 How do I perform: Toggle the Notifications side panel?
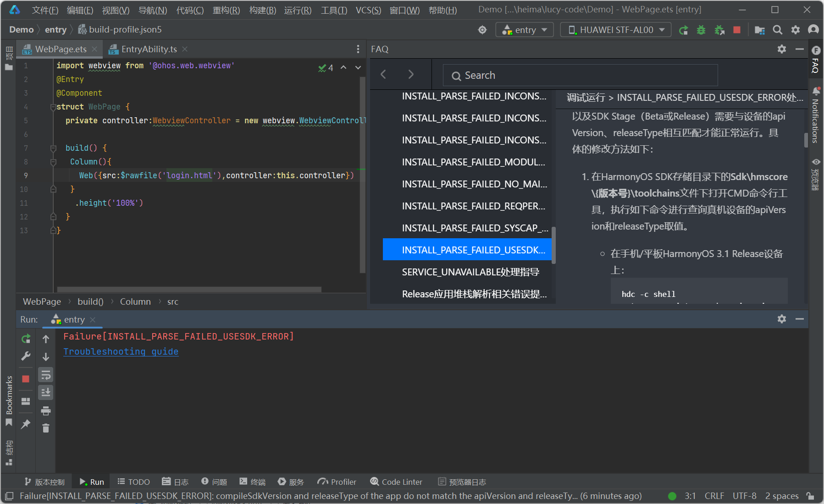pos(816,115)
